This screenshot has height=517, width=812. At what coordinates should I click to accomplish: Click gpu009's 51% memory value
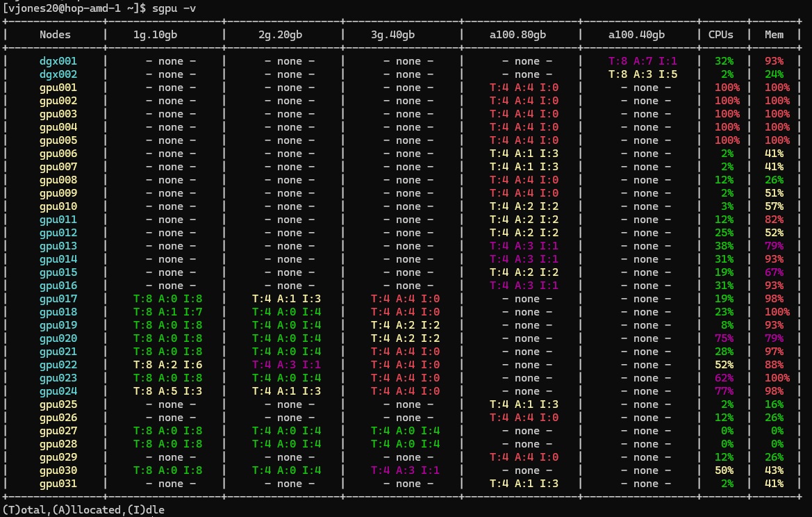(774, 193)
